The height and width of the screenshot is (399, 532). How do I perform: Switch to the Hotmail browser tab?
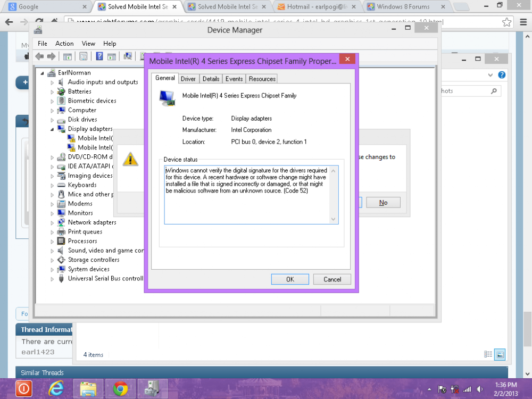(316, 7)
